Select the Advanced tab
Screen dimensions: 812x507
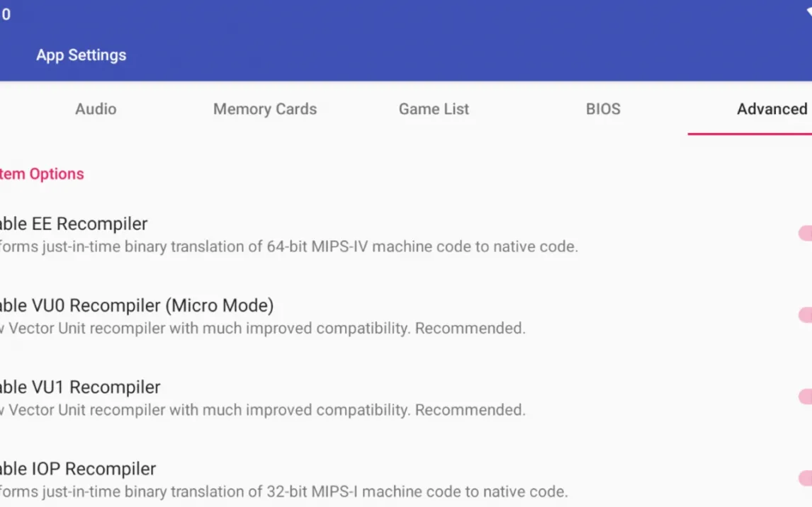pos(771,109)
